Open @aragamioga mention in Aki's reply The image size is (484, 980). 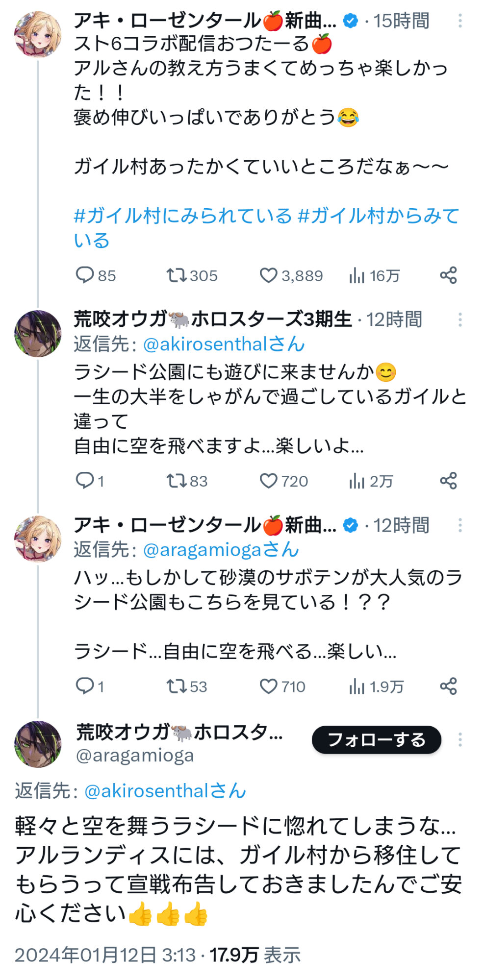pos(202,550)
